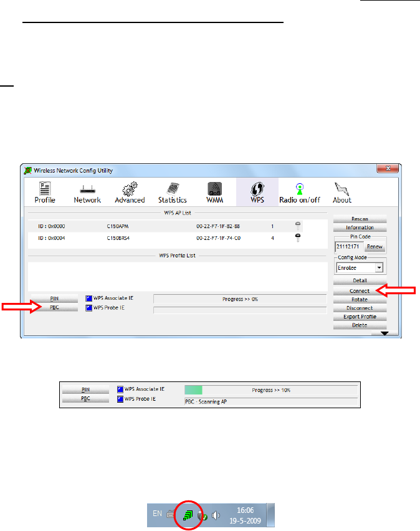Close the Wireless Network Config Utility window

388,168
